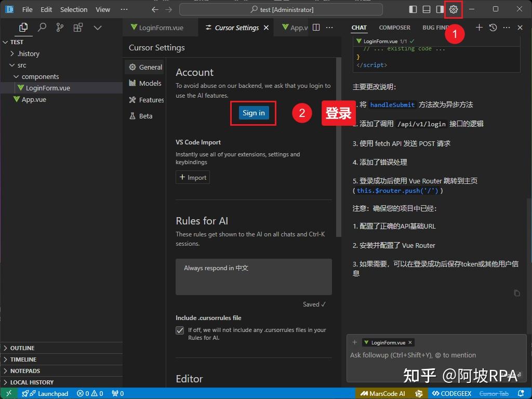Viewport: 532px width, 399px height.
Task: Open the Search view in the activity bar
Action: [x=42, y=27]
